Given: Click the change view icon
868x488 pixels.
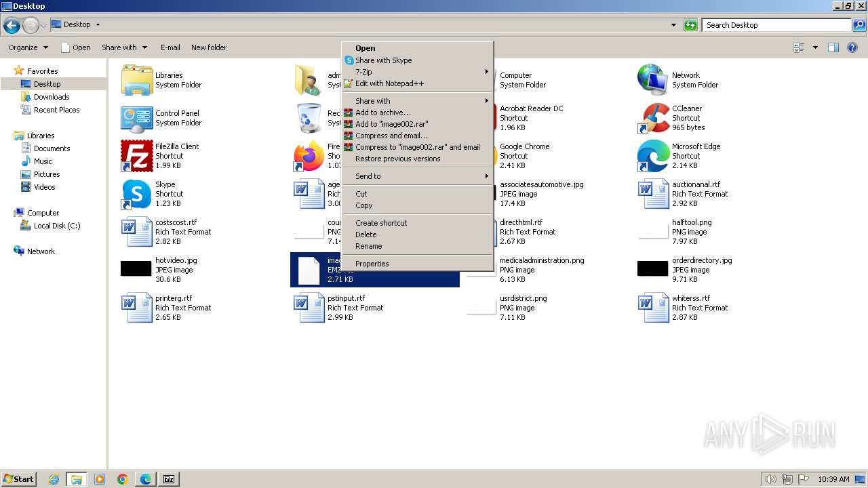Looking at the screenshot, I should point(799,47).
